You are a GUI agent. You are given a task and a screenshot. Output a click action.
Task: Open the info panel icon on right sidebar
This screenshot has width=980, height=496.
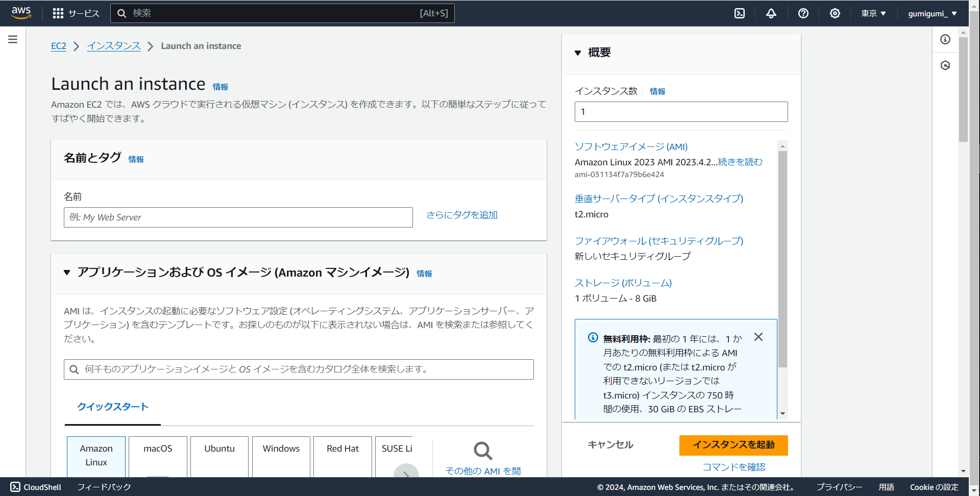(x=945, y=39)
